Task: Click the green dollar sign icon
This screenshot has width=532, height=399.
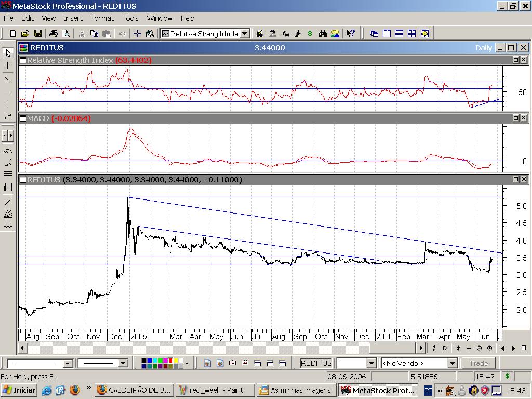Action: (310, 34)
